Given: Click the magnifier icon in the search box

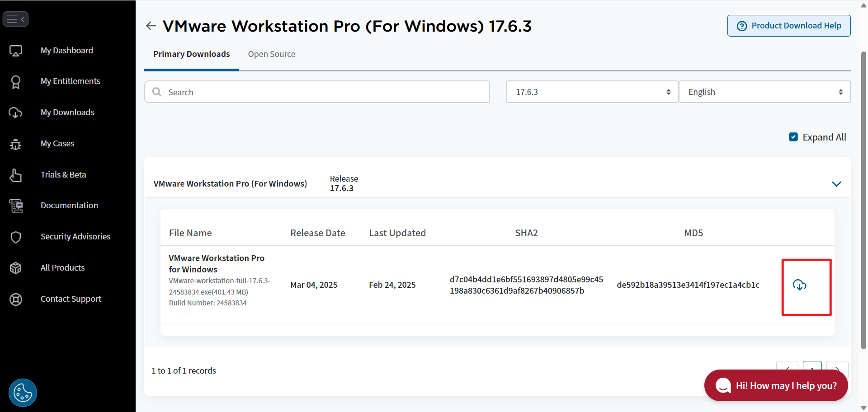Looking at the screenshot, I should point(157,92).
